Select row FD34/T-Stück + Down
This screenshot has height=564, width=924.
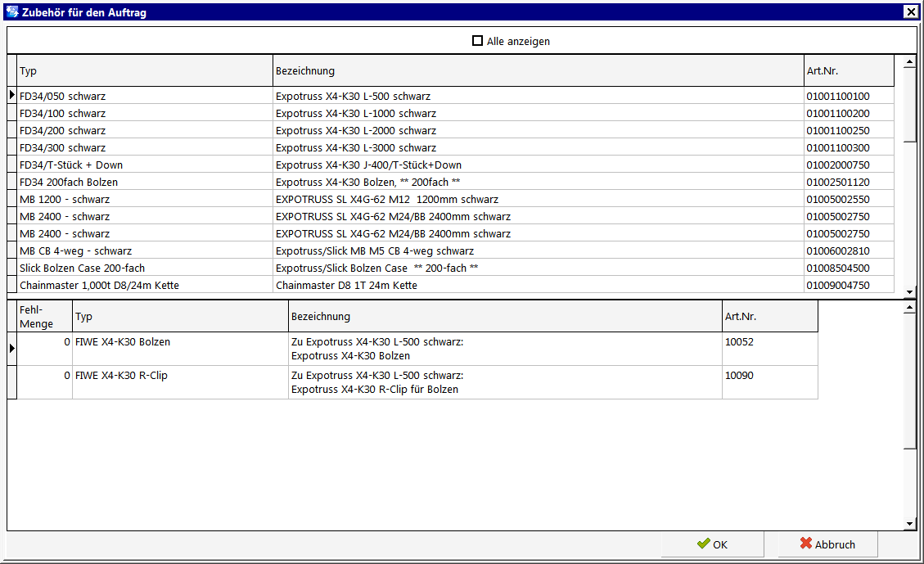(455, 165)
